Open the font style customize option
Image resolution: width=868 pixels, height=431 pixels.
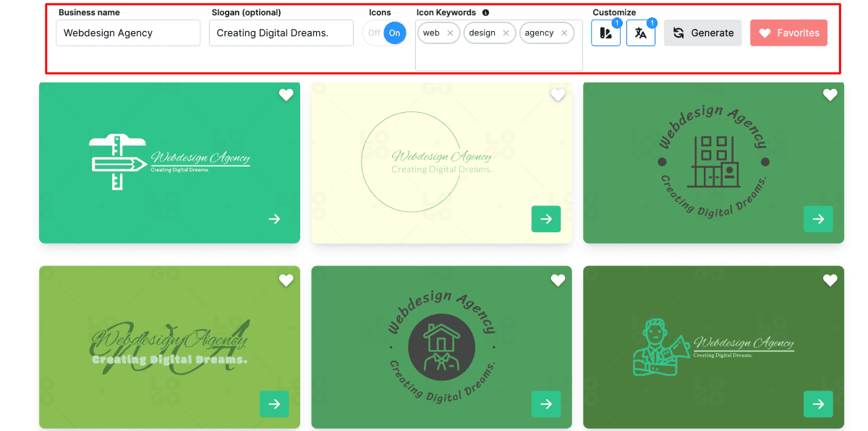pyautogui.click(x=640, y=33)
